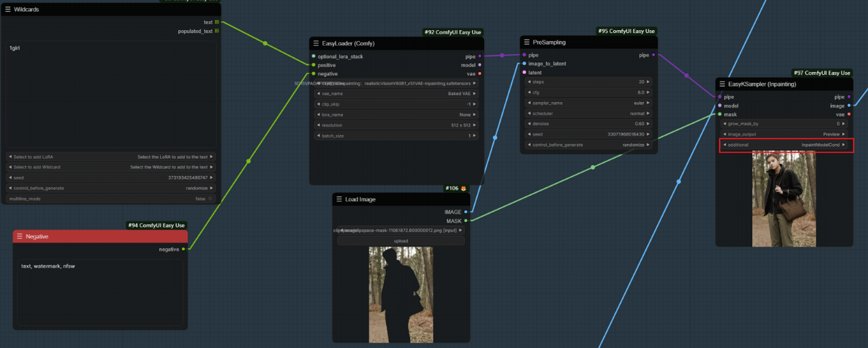Click the populated_text output grid icon
This screenshot has height=348, width=868.
tap(217, 31)
